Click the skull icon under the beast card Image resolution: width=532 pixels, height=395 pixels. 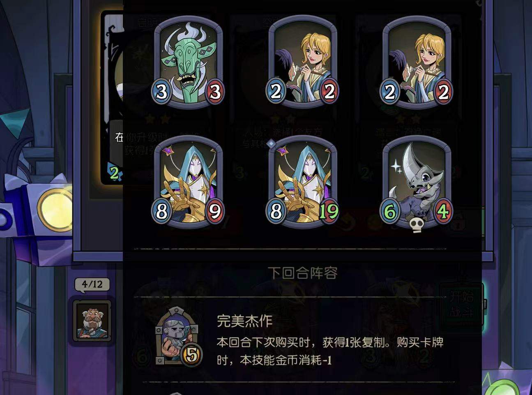(x=417, y=225)
